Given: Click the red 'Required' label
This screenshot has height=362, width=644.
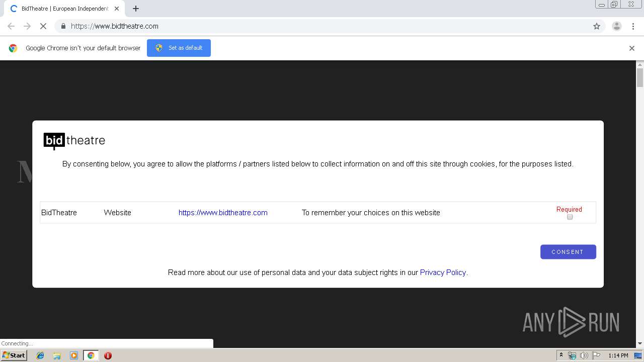Looking at the screenshot, I should (569, 209).
